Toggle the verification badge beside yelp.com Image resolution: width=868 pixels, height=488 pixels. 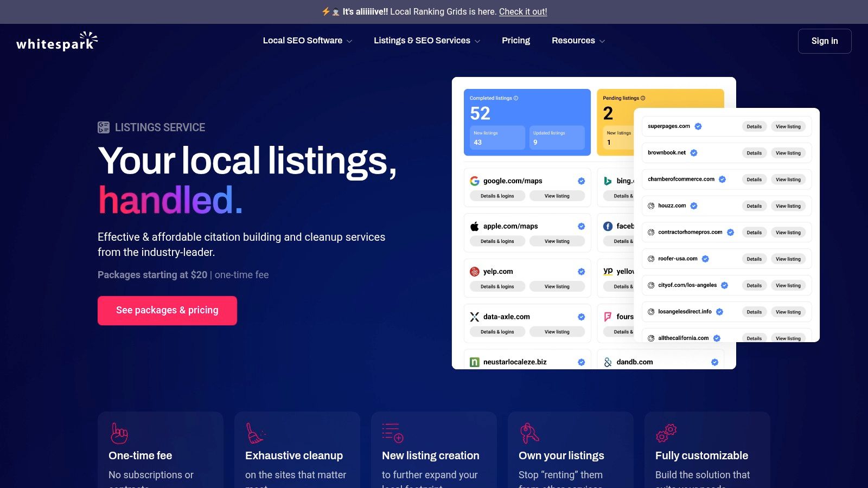point(581,271)
